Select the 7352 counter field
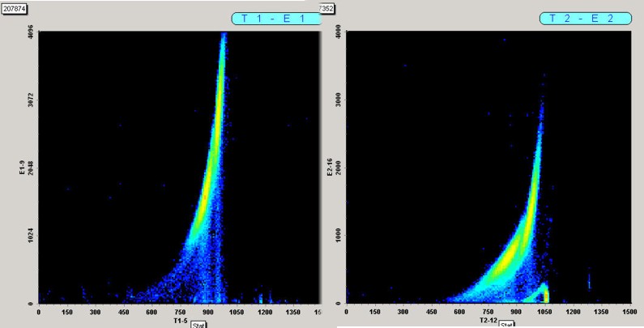 pyautogui.click(x=327, y=8)
